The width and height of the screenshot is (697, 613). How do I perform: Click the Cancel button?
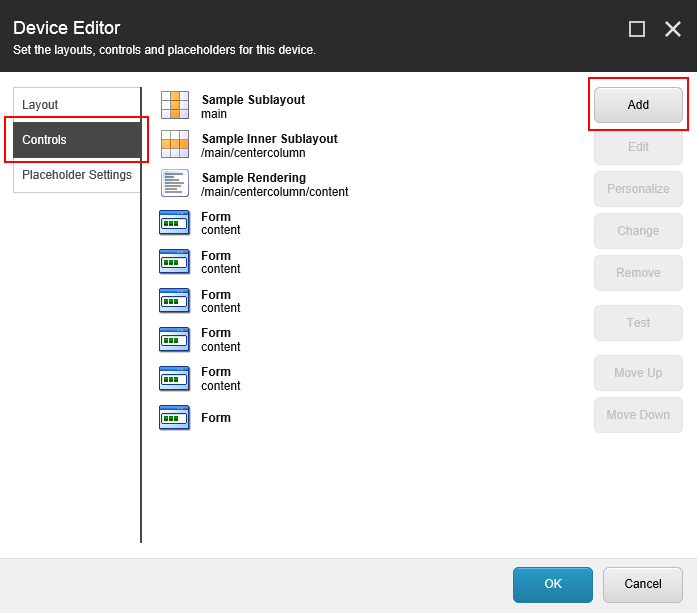pyautogui.click(x=642, y=584)
